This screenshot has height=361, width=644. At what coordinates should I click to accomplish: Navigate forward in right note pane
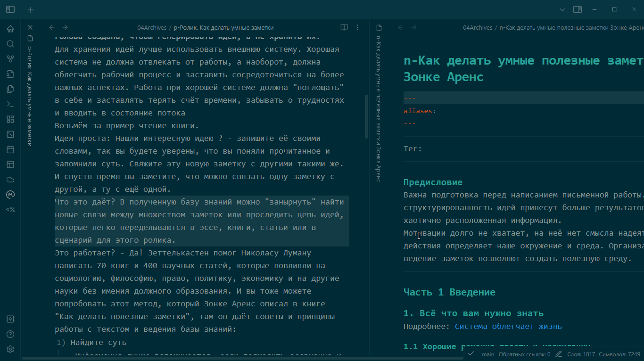[414, 27]
